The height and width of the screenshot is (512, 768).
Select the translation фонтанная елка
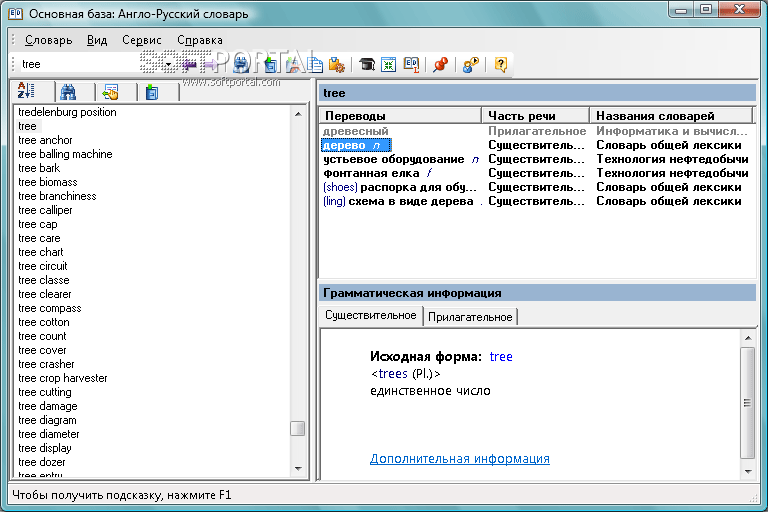371,173
